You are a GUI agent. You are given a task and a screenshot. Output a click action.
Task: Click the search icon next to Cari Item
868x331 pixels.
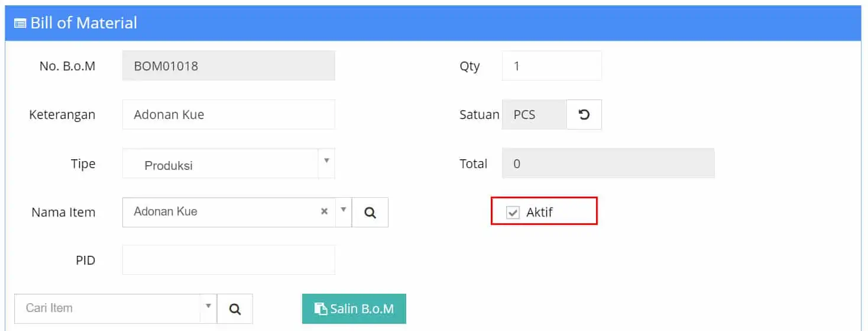[235, 309]
